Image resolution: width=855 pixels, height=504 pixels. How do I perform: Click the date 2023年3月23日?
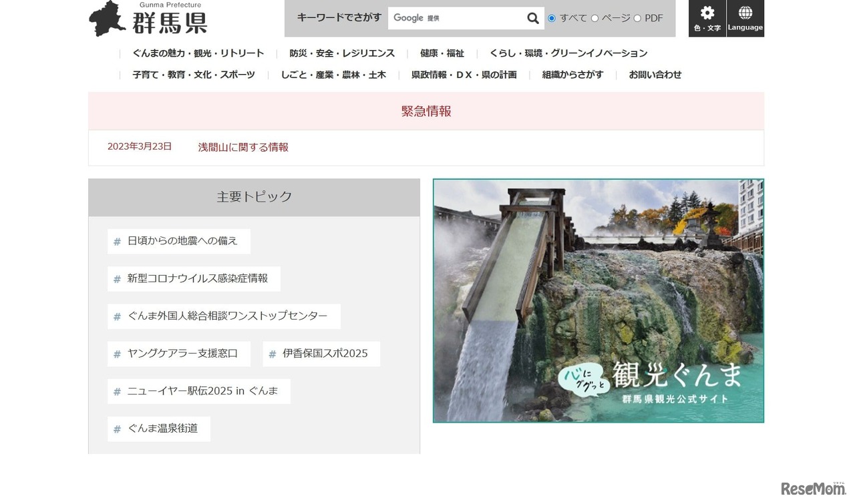tap(140, 147)
